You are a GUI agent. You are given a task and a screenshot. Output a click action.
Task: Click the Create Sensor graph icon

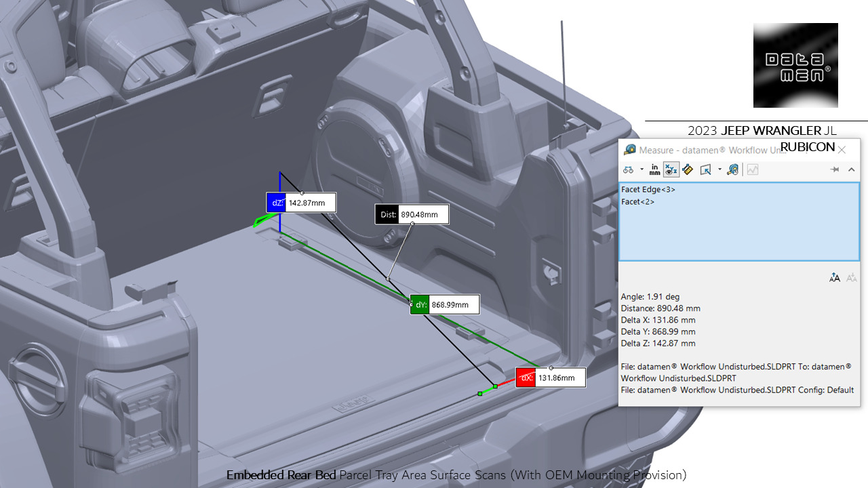click(x=753, y=169)
